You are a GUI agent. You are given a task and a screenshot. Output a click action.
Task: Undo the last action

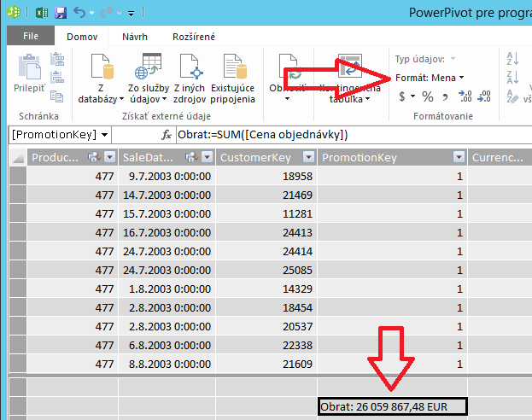point(79,13)
